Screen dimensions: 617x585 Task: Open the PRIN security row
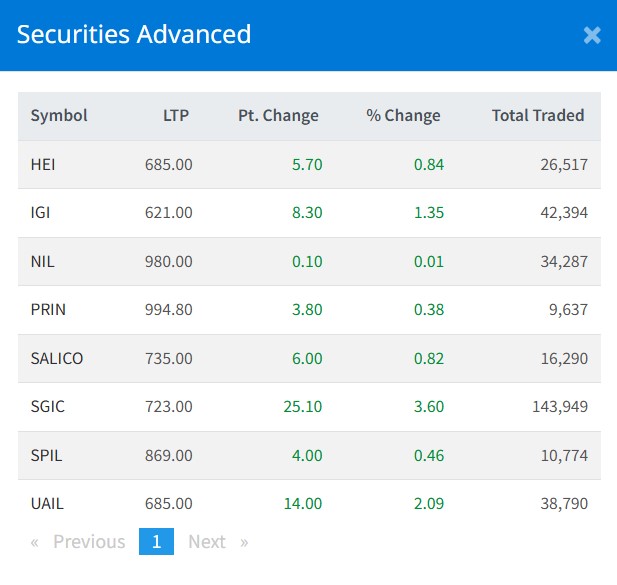48,309
